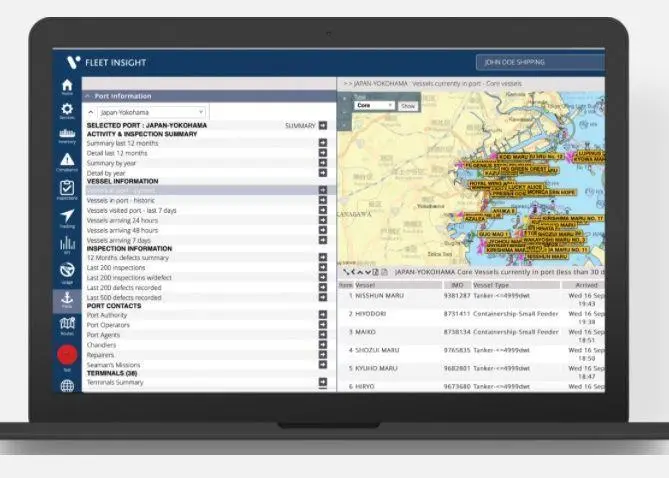This screenshot has width=669, height=478.
Task: Select Vessels arriving 7 days
Action: click(119, 240)
